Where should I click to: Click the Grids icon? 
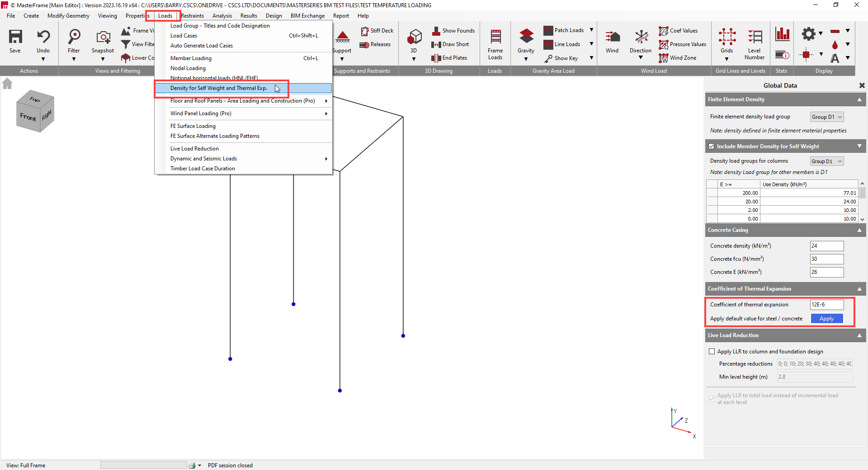(727, 37)
